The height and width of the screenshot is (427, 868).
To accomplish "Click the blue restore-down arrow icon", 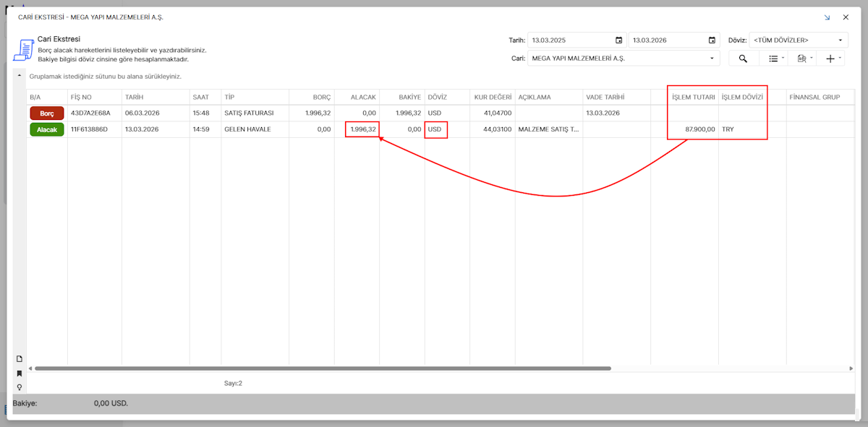I will (827, 17).
